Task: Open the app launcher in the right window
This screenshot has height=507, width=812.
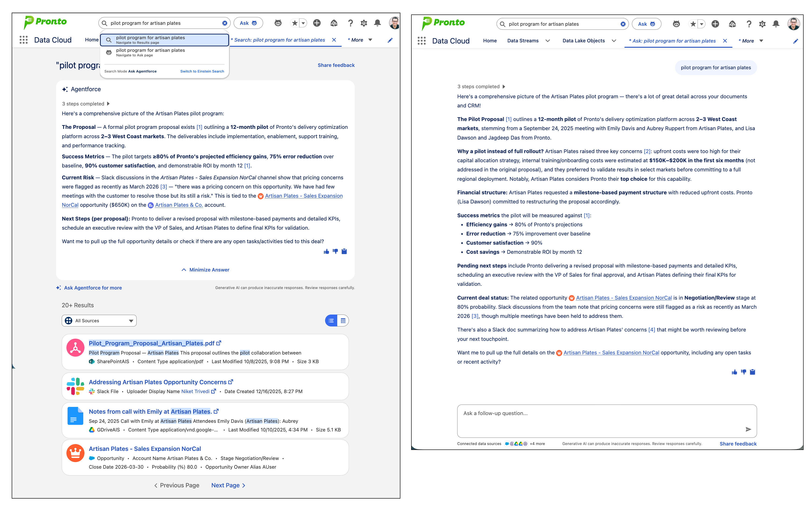Action: click(x=421, y=41)
